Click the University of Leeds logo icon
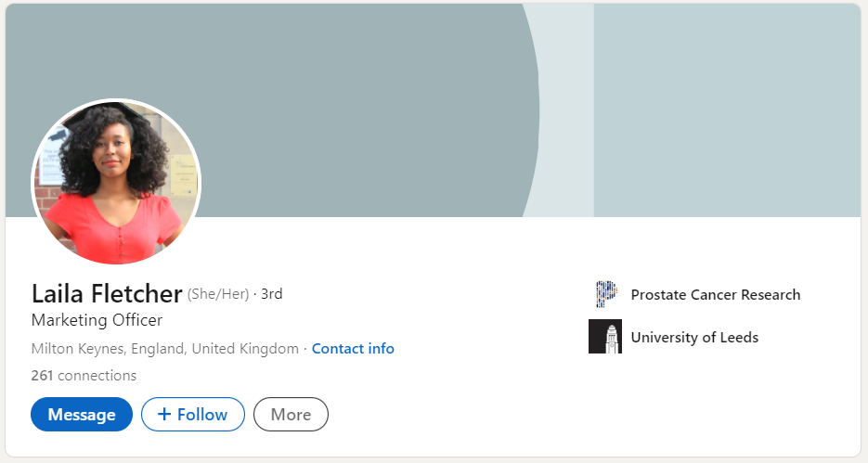 (605, 337)
